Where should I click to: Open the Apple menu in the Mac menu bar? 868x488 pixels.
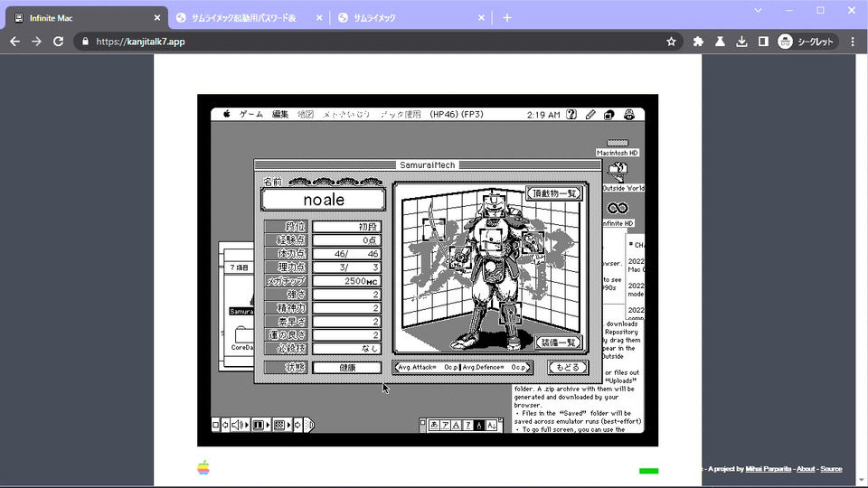click(x=226, y=114)
